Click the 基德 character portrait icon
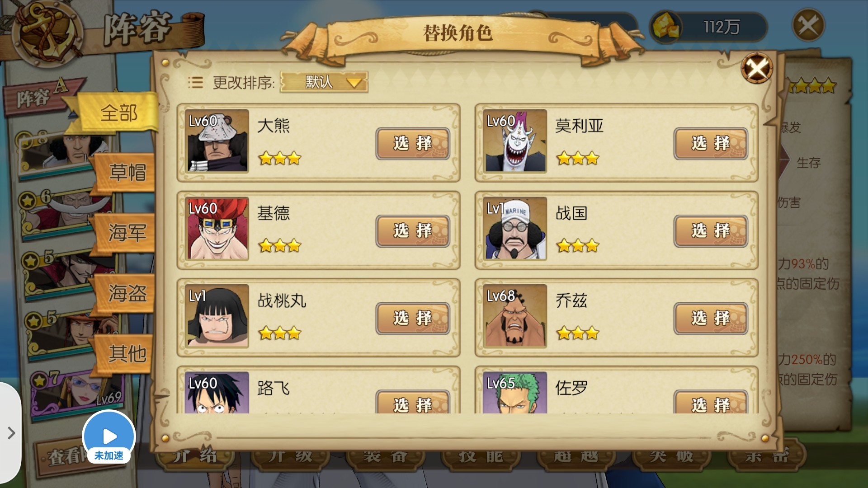 pyautogui.click(x=217, y=229)
